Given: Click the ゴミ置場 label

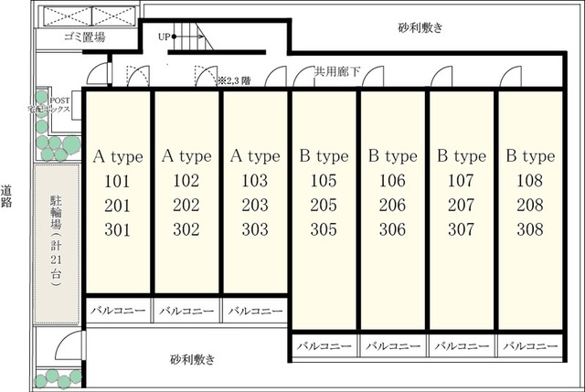Looking at the screenshot, I should (85, 37).
